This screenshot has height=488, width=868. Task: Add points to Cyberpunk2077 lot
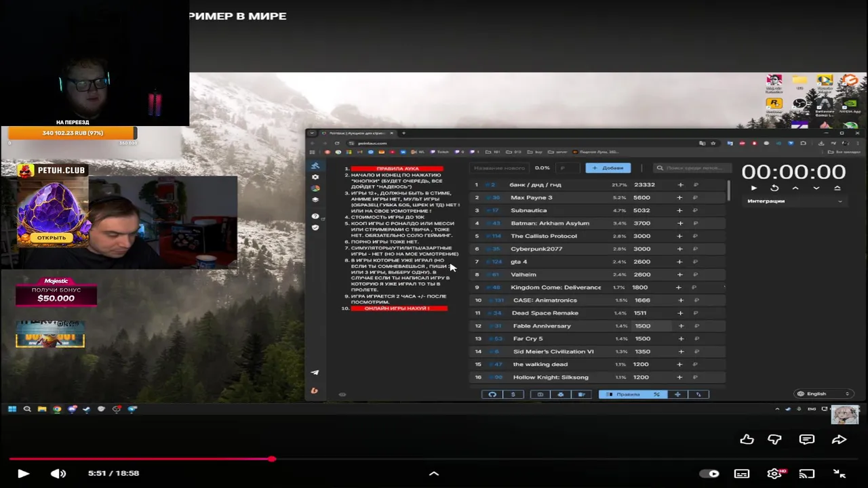click(x=679, y=249)
